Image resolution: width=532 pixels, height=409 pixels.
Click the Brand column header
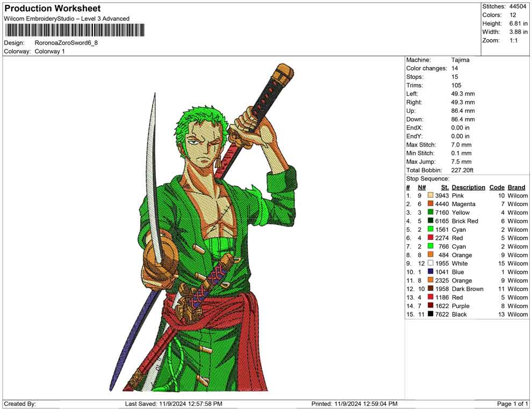[516, 187]
